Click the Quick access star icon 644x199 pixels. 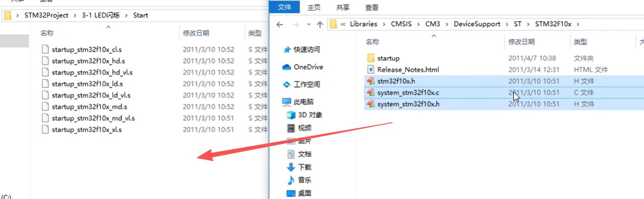(287, 49)
